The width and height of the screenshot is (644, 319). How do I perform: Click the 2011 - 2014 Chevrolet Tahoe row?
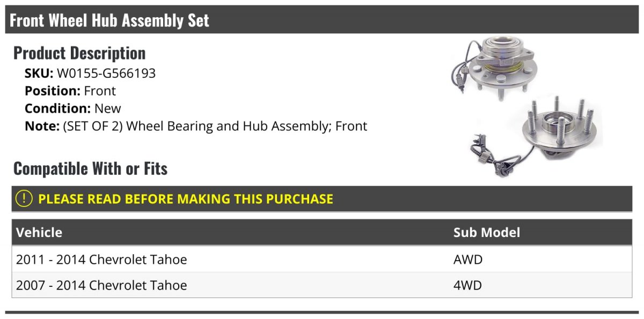click(x=101, y=260)
